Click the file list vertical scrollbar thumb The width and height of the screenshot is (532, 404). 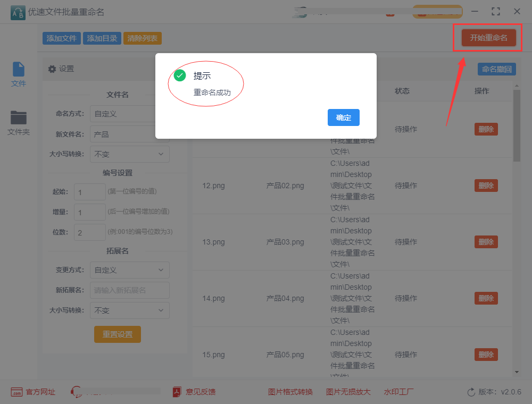click(x=517, y=125)
